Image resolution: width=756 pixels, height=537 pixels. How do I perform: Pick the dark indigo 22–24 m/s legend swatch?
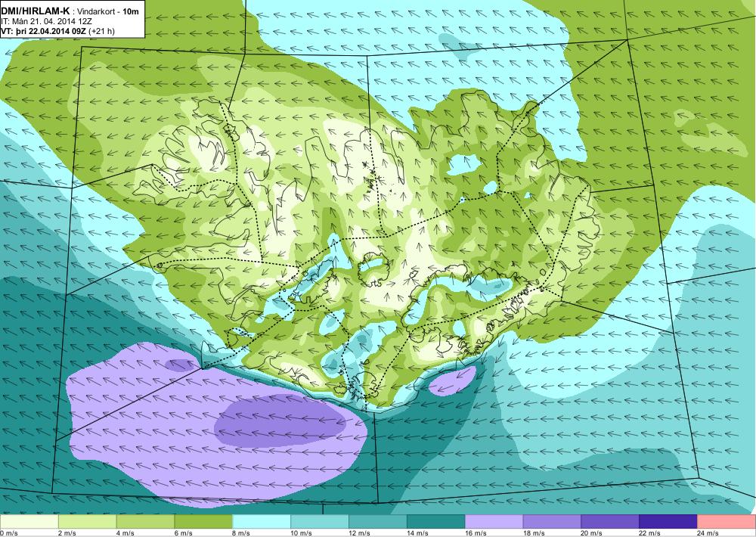pos(668,522)
